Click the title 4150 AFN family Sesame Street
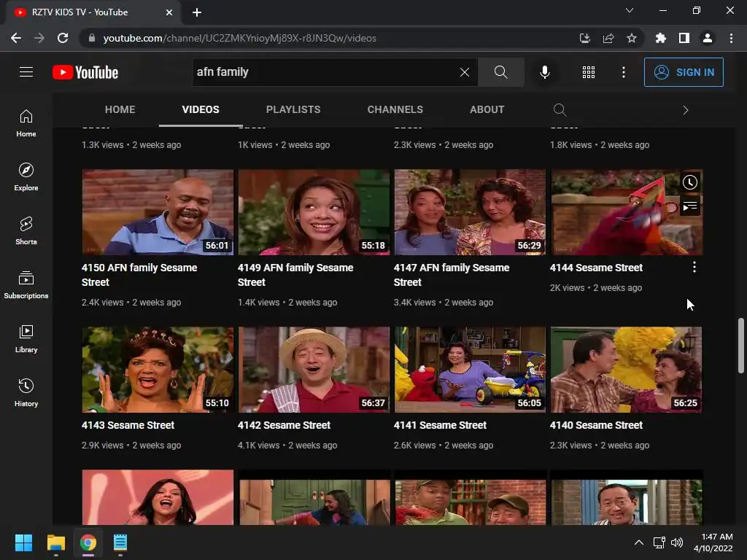747x560 pixels. pos(139,275)
